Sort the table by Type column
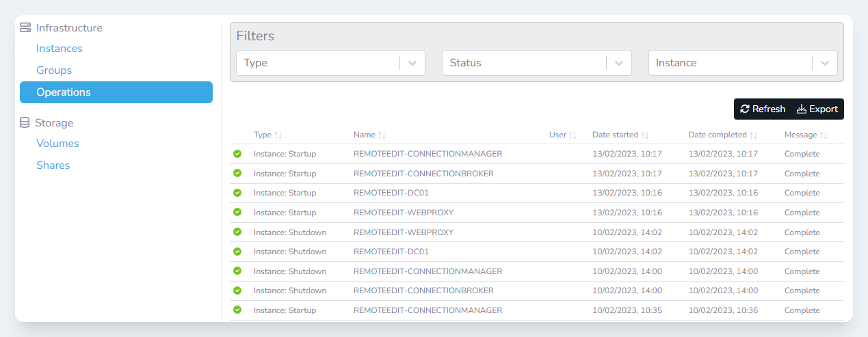The image size is (868, 337). click(x=278, y=135)
